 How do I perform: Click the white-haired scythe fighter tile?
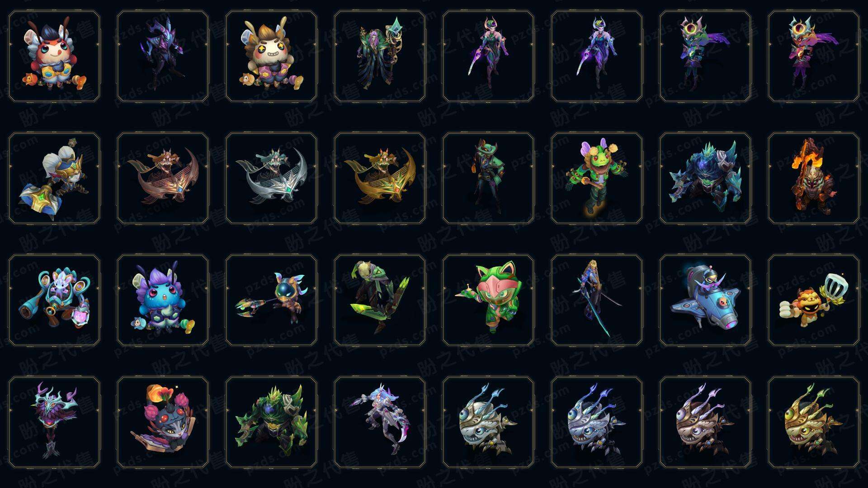pos(380,422)
